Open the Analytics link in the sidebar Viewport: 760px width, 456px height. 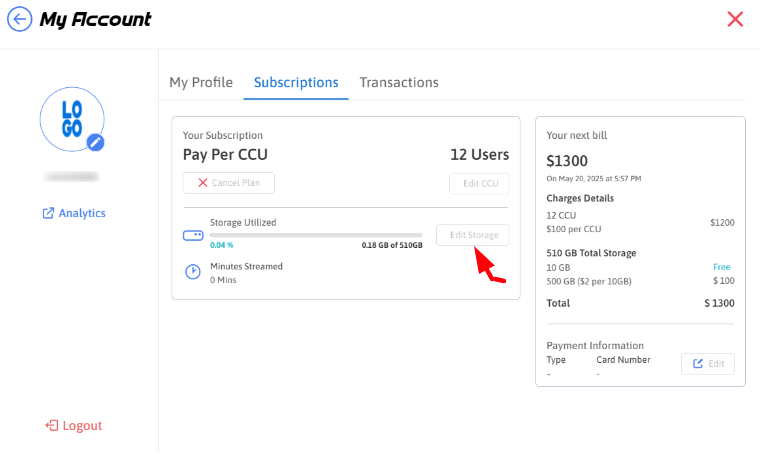[x=74, y=213]
